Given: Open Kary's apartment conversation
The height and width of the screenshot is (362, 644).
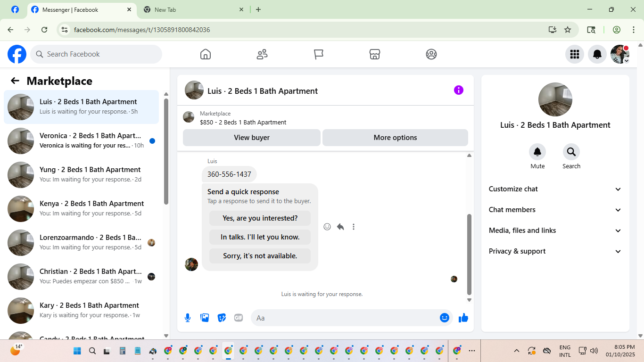Looking at the screenshot, I should click(82, 311).
